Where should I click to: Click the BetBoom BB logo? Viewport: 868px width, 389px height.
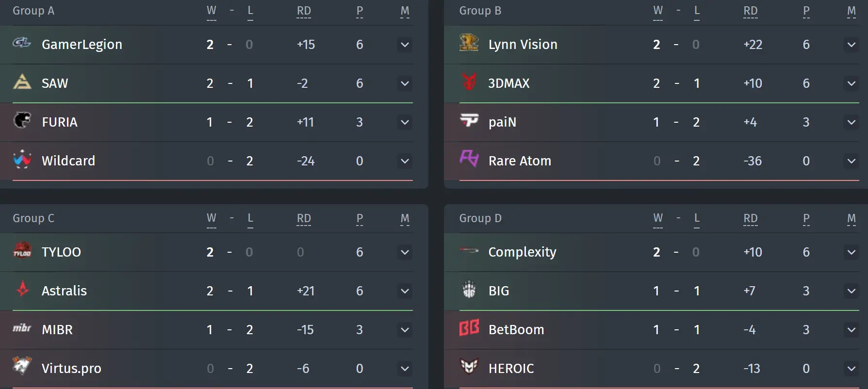469,328
